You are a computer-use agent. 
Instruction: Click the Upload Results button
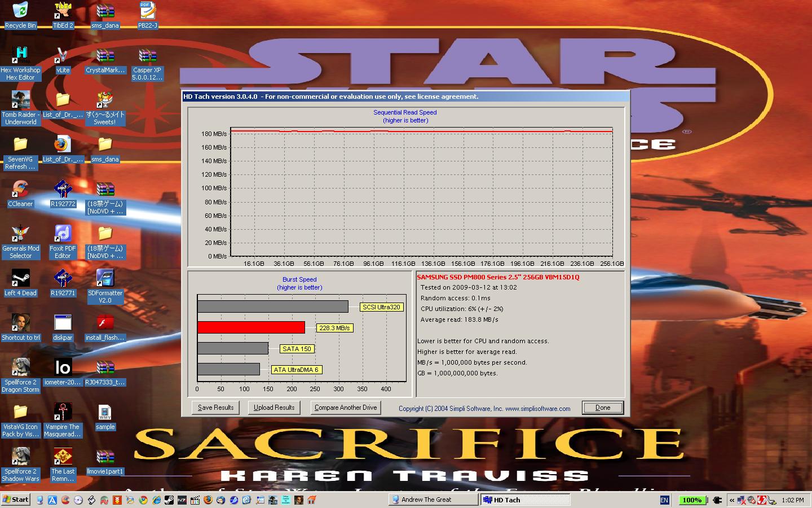pyautogui.click(x=274, y=408)
